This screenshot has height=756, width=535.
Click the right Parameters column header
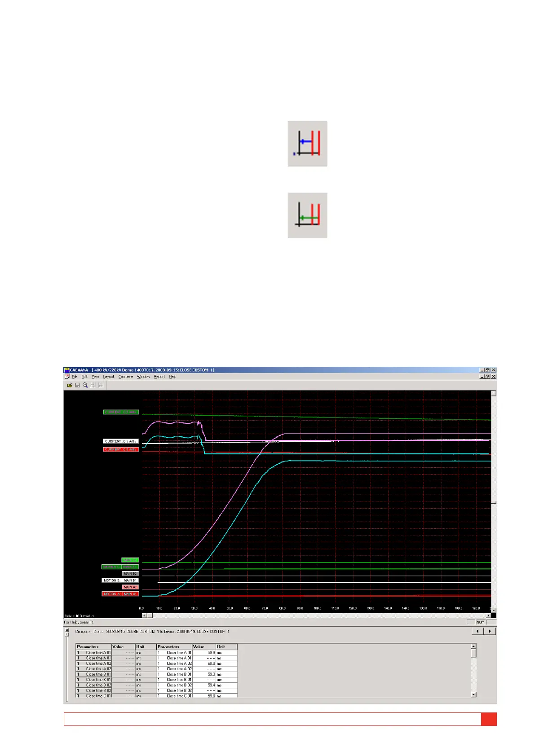[x=174, y=647]
